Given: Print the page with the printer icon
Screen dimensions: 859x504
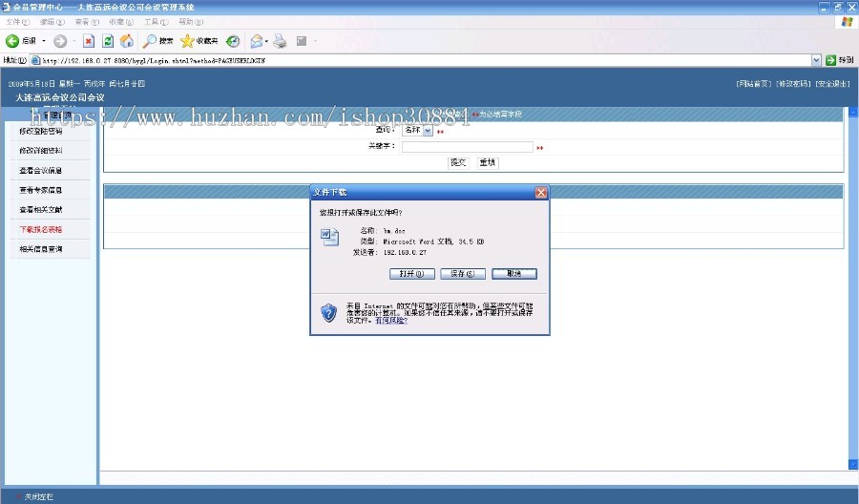Looking at the screenshot, I should 280,41.
